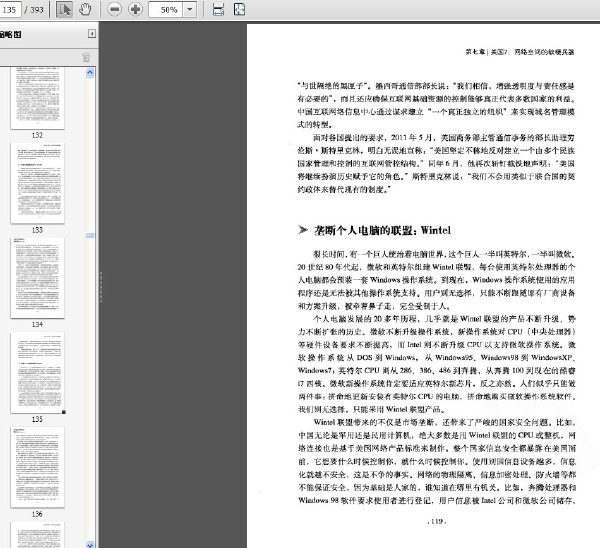Open page 132 thumbnail
The height and width of the screenshot is (548, 600).
click(37, 98)
